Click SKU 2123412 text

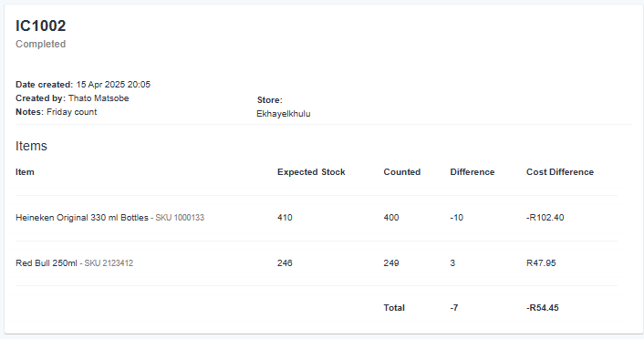[109, 263]
